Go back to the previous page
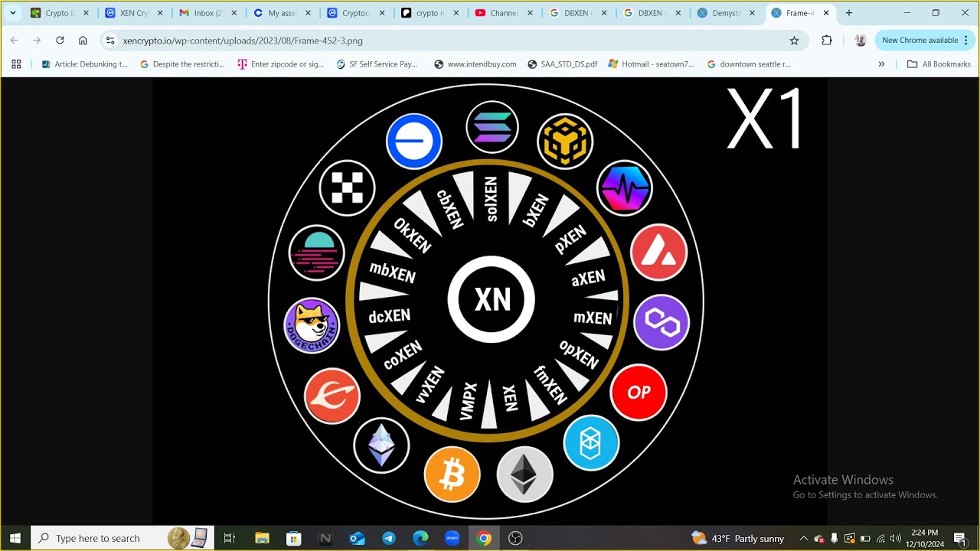The width and height of the screenshot is (980, 551). pos(14,41)
